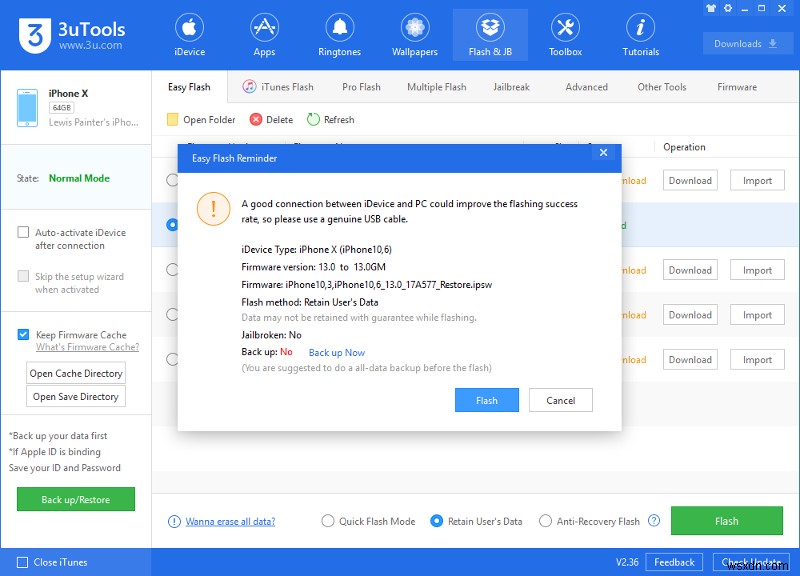
Task: Click the green Flash button at bottom
Action: pyautogui.click(x=727, y=521)
